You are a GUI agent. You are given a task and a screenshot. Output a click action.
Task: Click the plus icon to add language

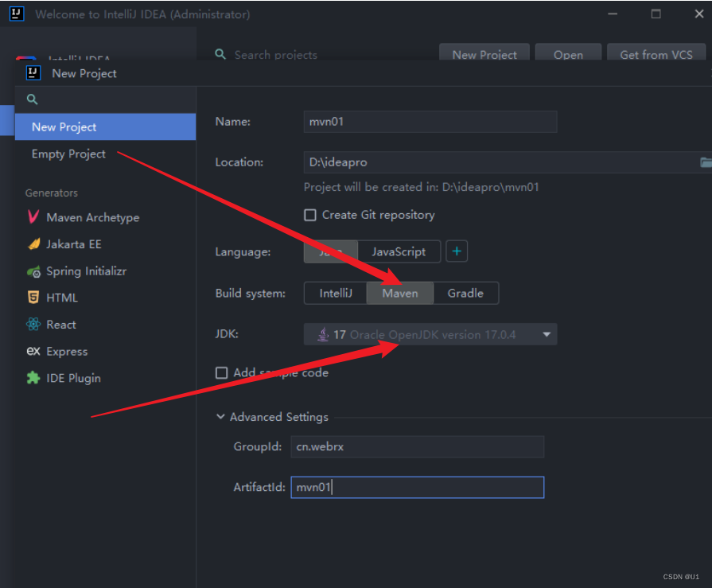(457, 251)
